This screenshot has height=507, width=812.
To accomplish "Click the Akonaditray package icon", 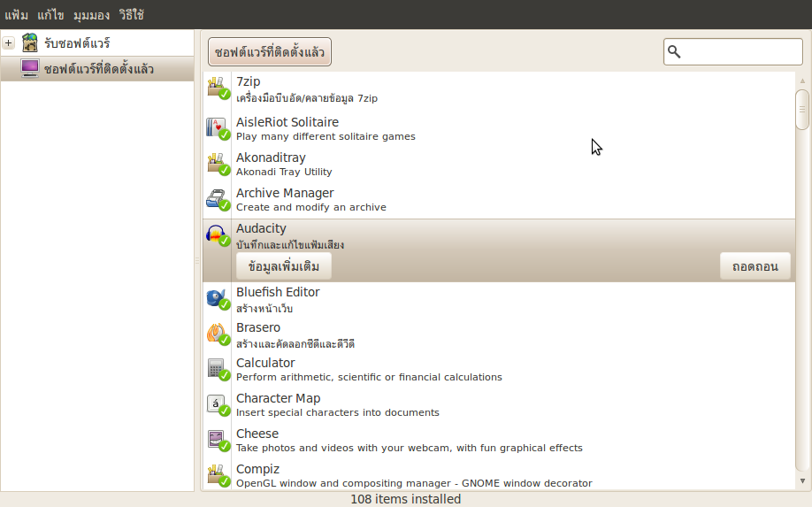I will pyautogui.click(x=218, y=164).
